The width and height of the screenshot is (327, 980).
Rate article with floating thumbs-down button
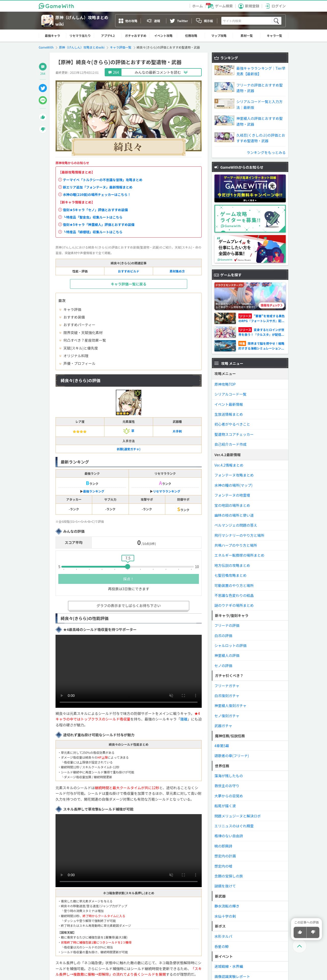tap(313, 932)
